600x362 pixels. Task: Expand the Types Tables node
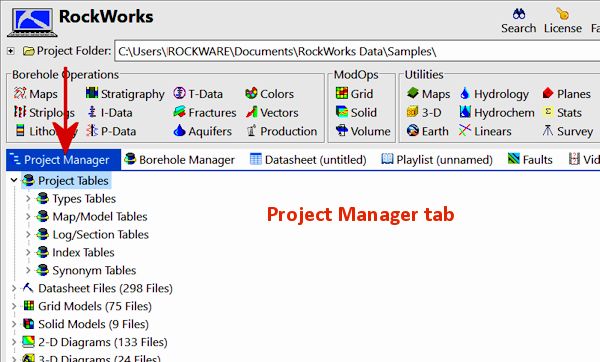pyautogui.click(x=28, y=199)
